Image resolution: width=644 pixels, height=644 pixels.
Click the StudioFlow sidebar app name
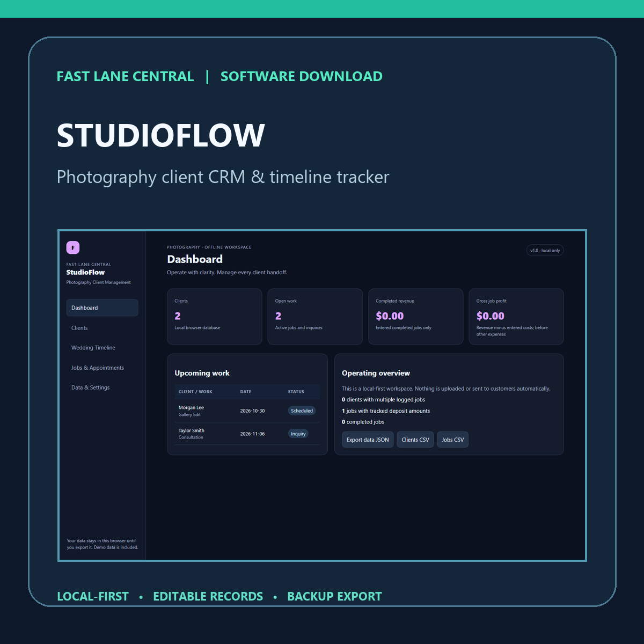tap(85, 273)
